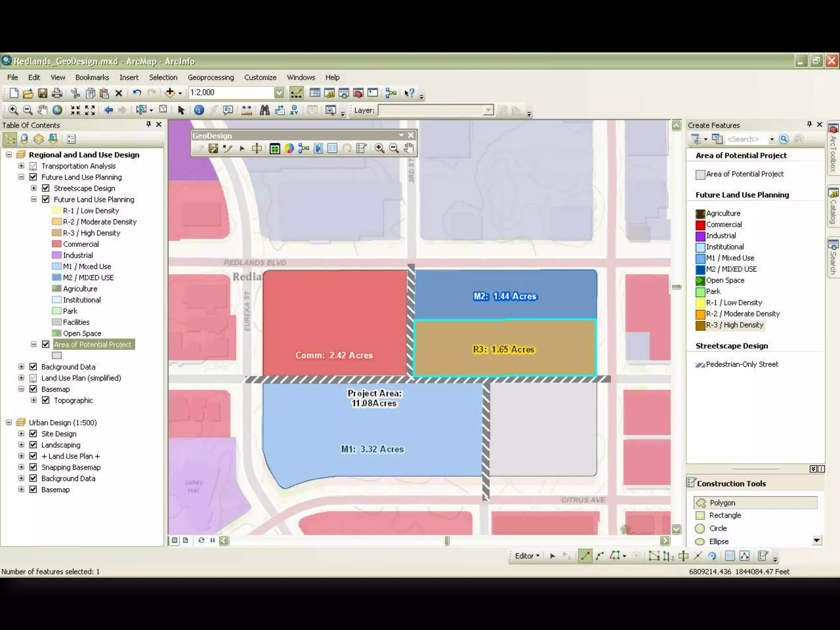The width and height of the screenshot is (840, 630).
Task: Open the Editor dropdown menu
Action: (527, 556)
